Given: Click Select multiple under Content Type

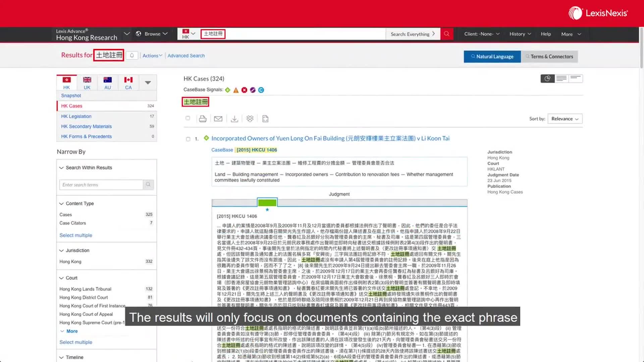Looking at the screenshot, I should pyautogui.click(x=76, y=235).
